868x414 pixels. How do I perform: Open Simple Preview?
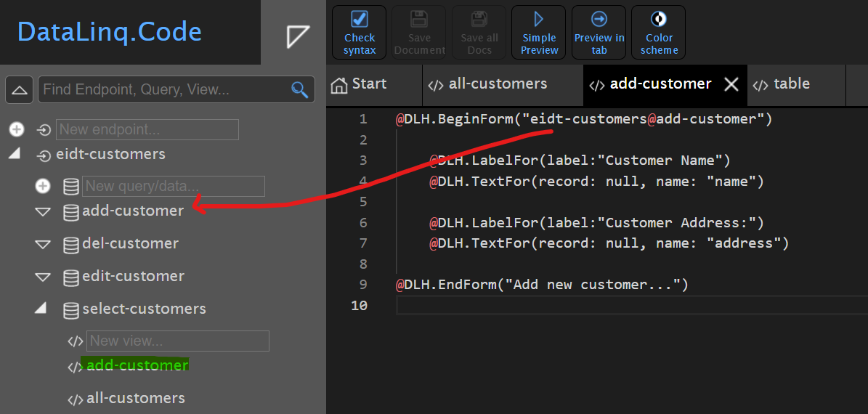(x=539, y=33)
